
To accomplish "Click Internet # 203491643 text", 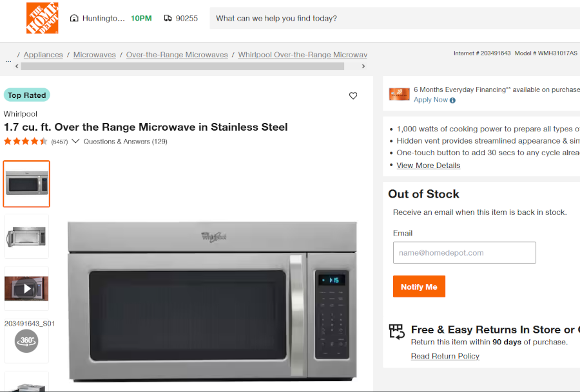I will [482, 53].
